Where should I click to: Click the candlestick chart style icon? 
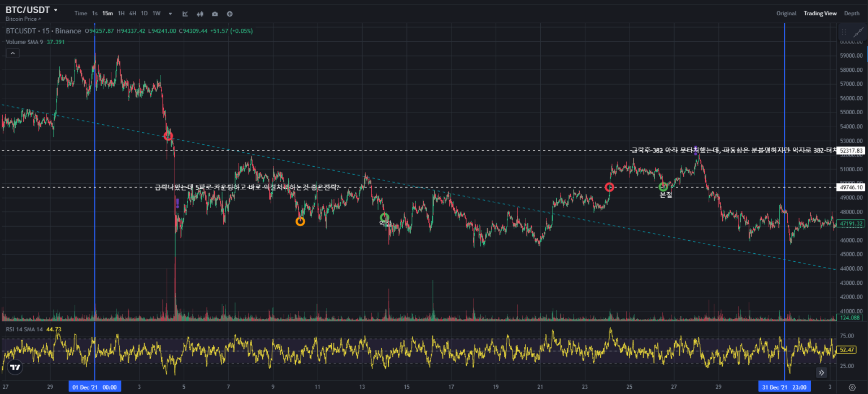pyautogui.click(x=200, y=14)
